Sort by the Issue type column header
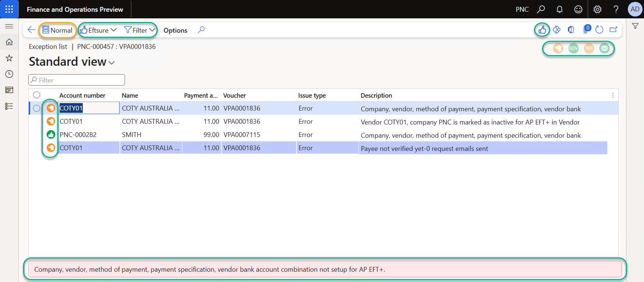 click(312, 95)
